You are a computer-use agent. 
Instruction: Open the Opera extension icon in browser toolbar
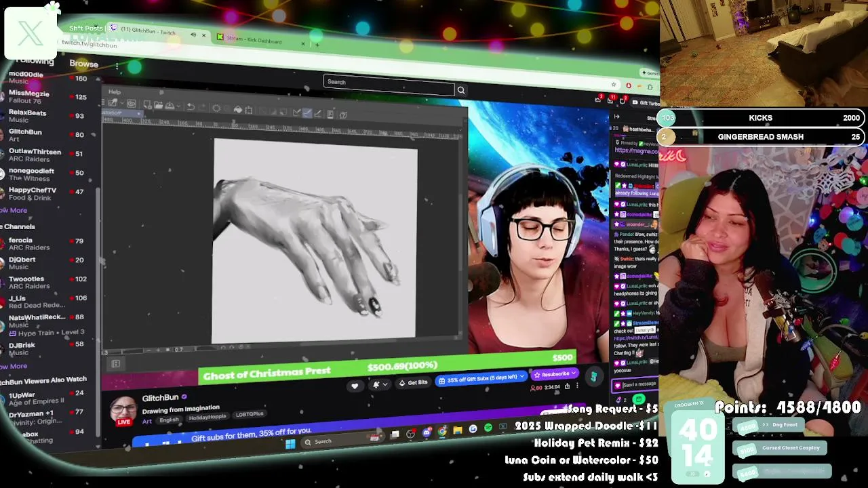tap(629, 85)
